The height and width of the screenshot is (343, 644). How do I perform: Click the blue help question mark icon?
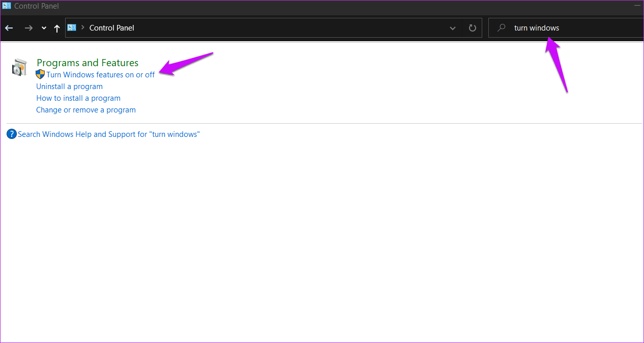point(11,134)
